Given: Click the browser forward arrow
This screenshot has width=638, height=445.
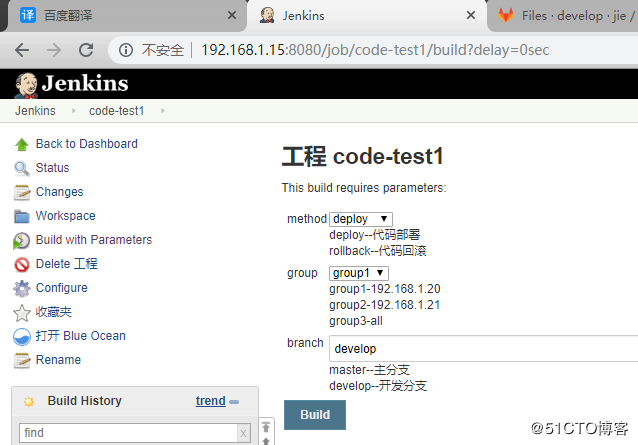Looking at the screenshot, I should click(54, 50).
